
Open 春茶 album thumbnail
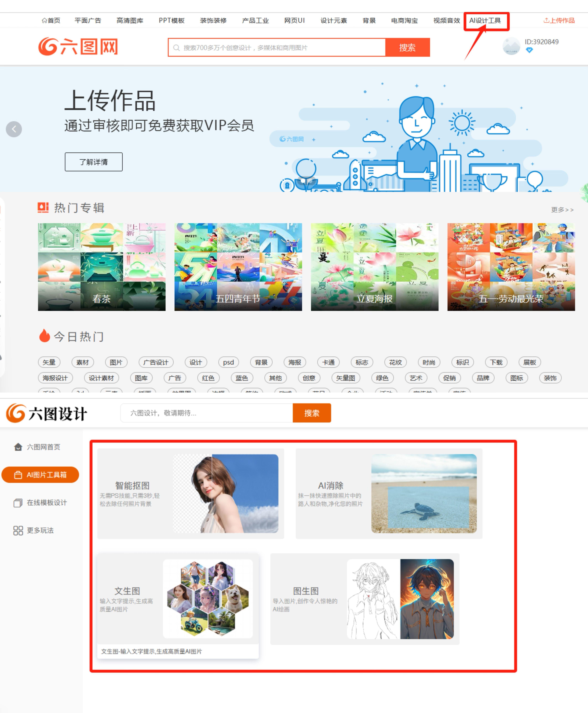click(102, 267)
